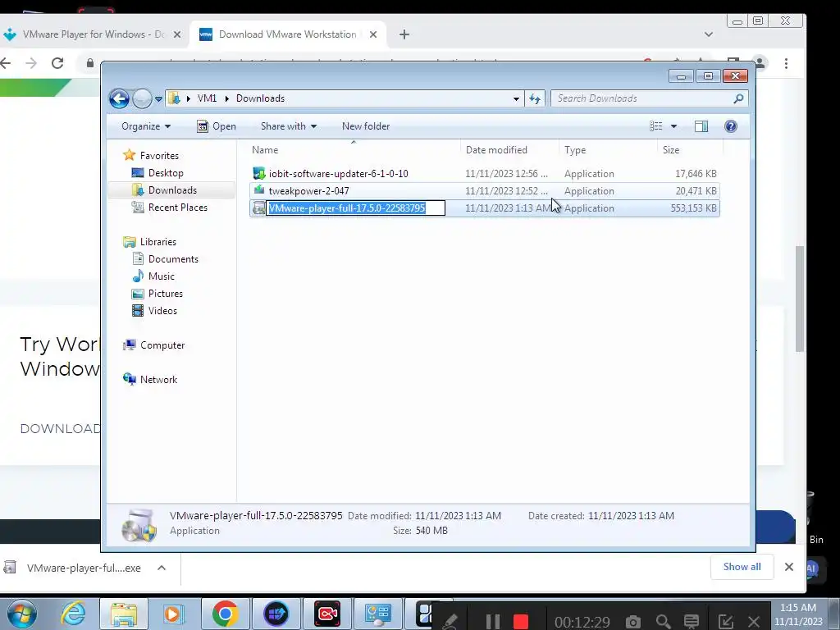Open Chrome profile avatar
The image size is (840, 630).
click(x=760, y=62)
